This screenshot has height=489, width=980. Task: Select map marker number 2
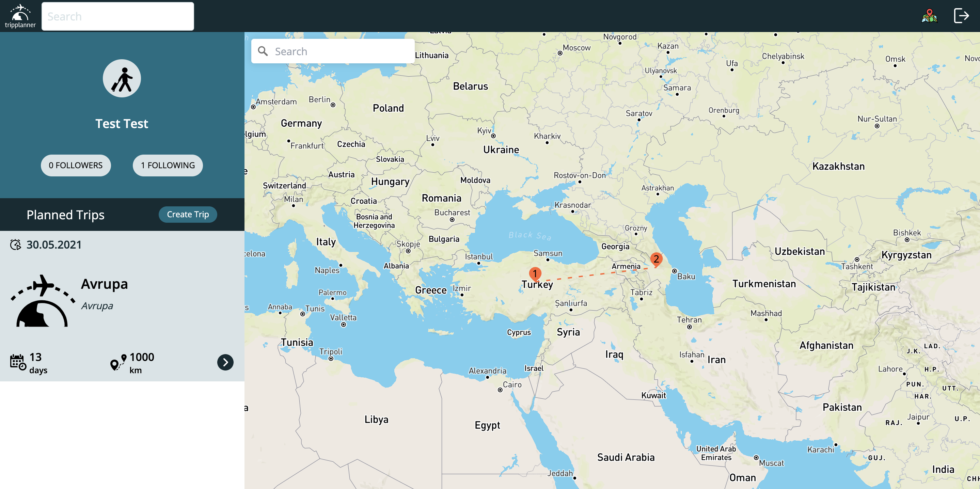(656, 259)
